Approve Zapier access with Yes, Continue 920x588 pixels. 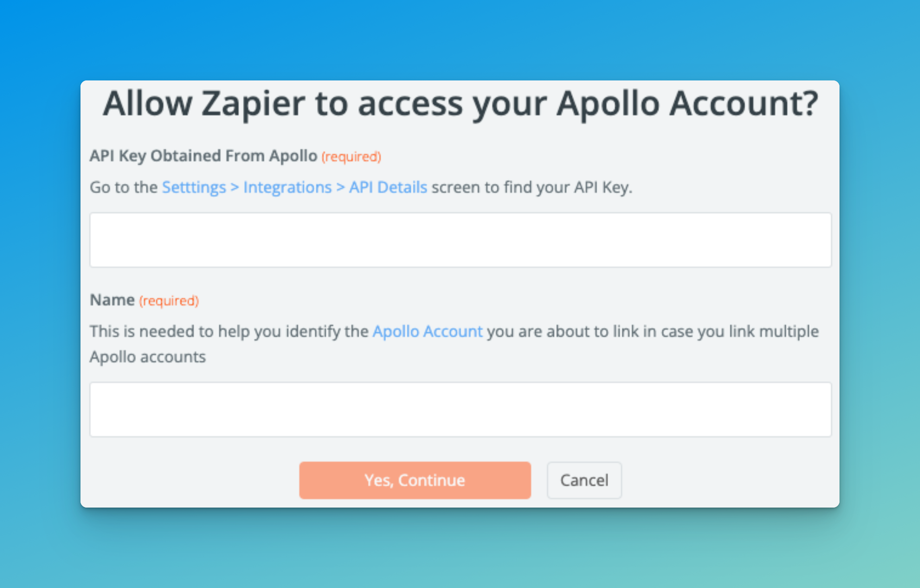click(x=414, y=480)
